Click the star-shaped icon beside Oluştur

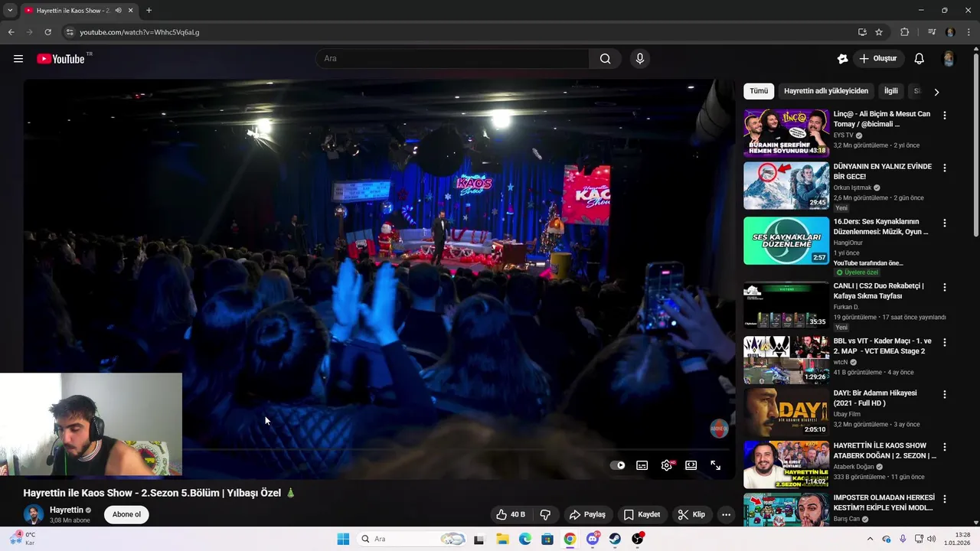[843, 59]
